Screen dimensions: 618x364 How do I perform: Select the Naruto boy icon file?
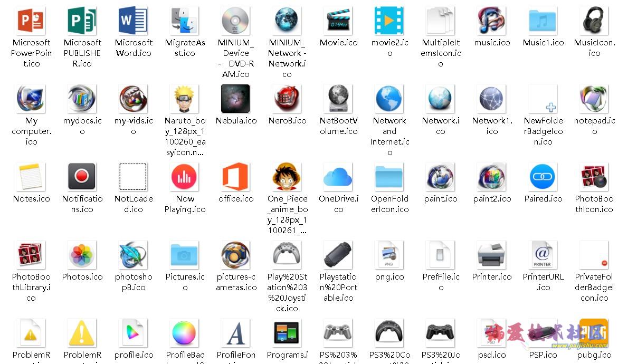point(185,99)
